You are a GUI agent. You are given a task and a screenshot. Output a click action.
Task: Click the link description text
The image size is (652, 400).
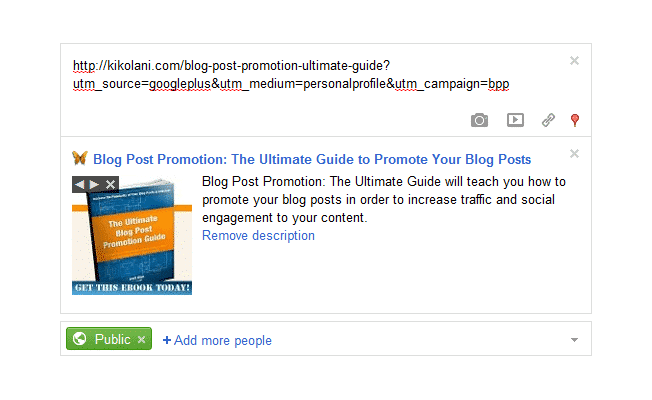coord(384,200)
